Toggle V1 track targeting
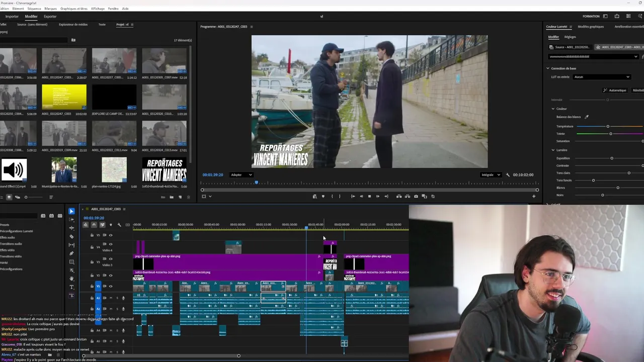The height and width of the screenshot is (362, 644). click(x=98, y=286)
